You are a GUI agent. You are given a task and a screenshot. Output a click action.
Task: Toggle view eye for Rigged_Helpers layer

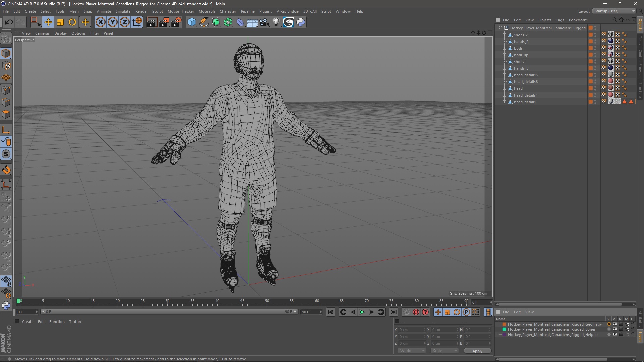615,335
